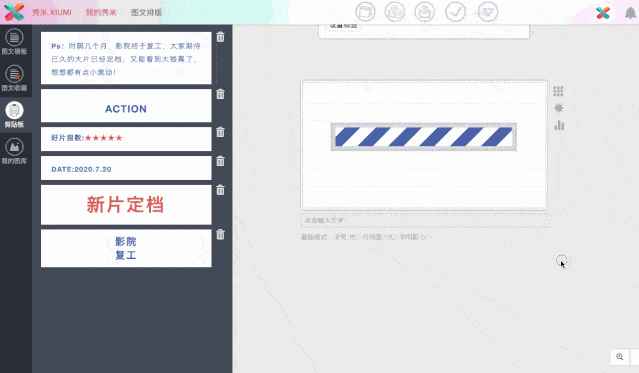Open the 图文排版 breadcrumb
The image size is (639, 373).
146,12
